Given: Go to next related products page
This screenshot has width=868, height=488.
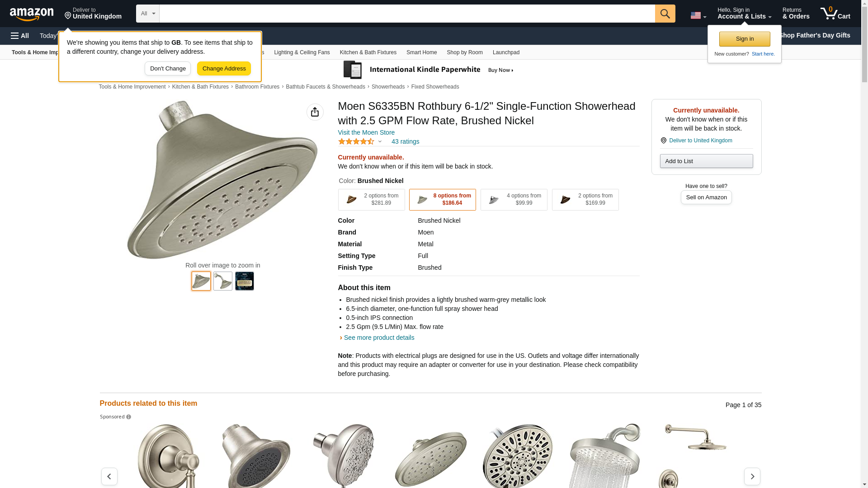Looking at the screenshot, I should 752,476.
